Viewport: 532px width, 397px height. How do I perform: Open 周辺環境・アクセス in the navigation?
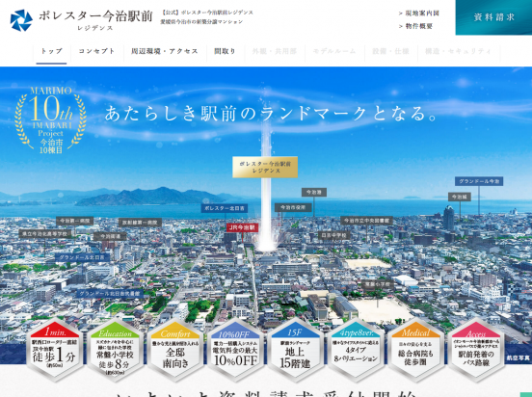[x=165, y=52]
